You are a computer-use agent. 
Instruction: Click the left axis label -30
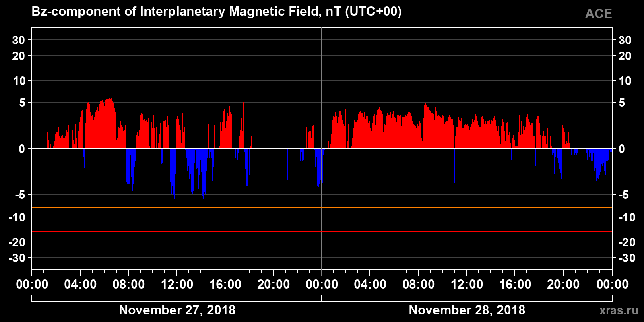click(x=17, y=258)
